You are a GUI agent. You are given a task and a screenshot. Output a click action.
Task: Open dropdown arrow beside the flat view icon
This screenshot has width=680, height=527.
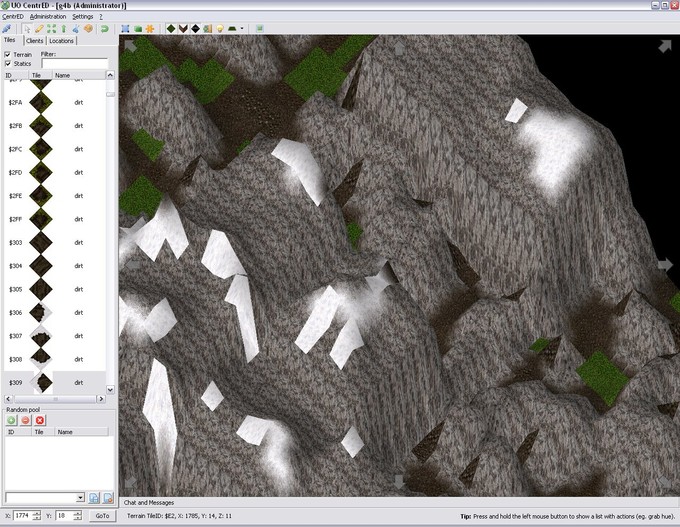[x=242, y=28]
